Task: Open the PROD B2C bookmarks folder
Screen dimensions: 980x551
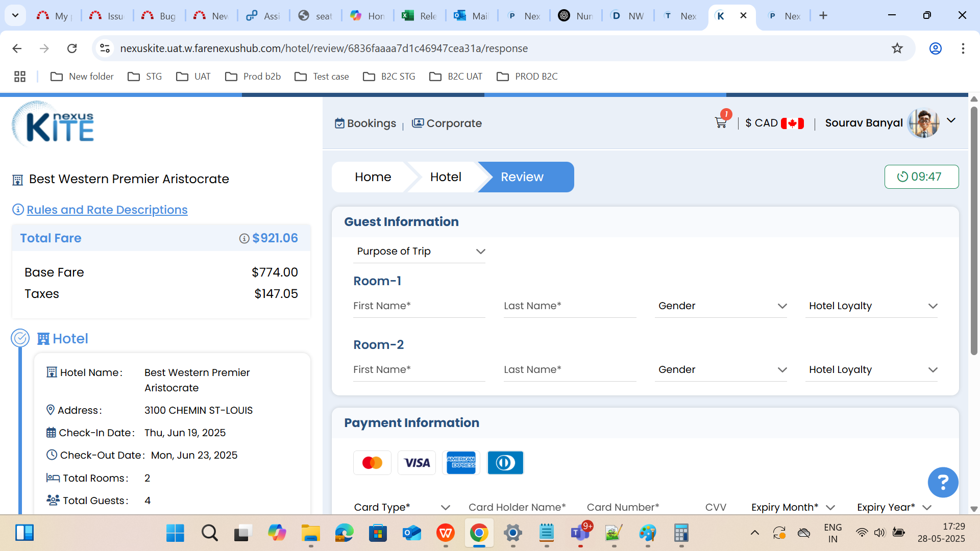Action: pos(527,77)
